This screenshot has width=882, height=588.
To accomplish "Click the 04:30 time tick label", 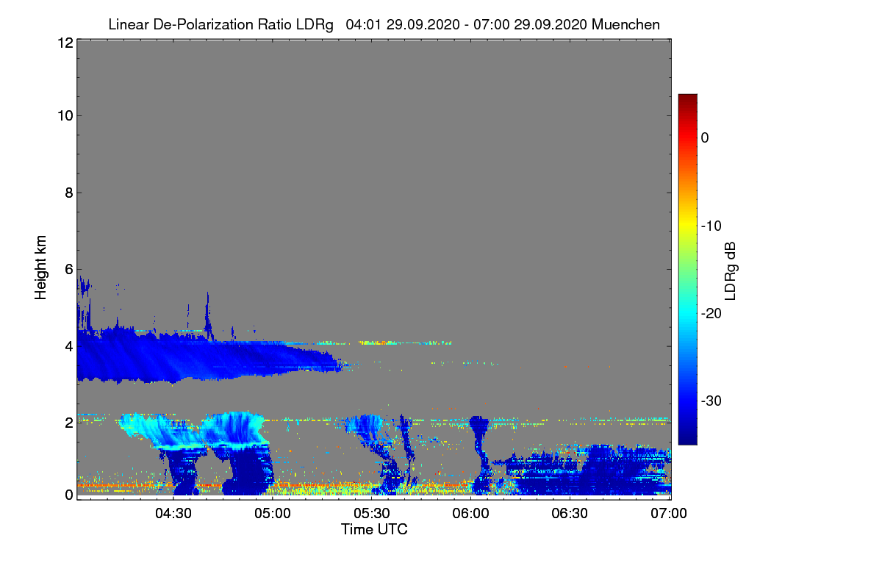I will [173, 513].
